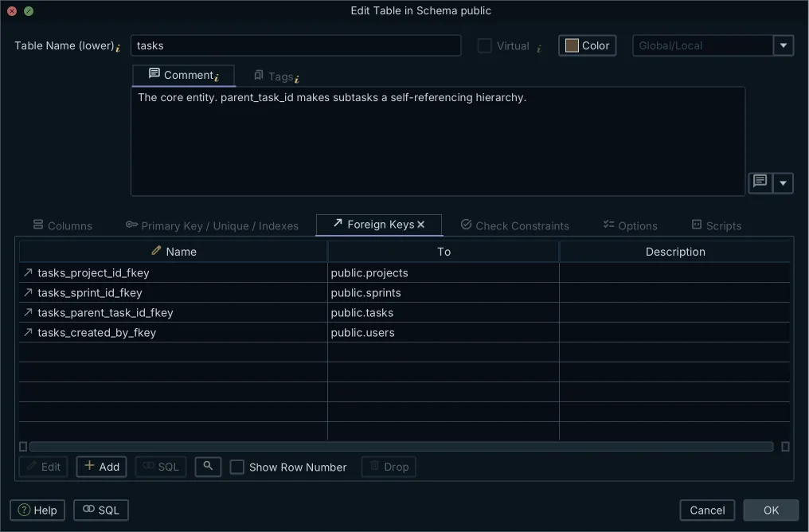Enable the Virtual checkbox
This screenshot has height=532, width=809.
pos(484,45)
